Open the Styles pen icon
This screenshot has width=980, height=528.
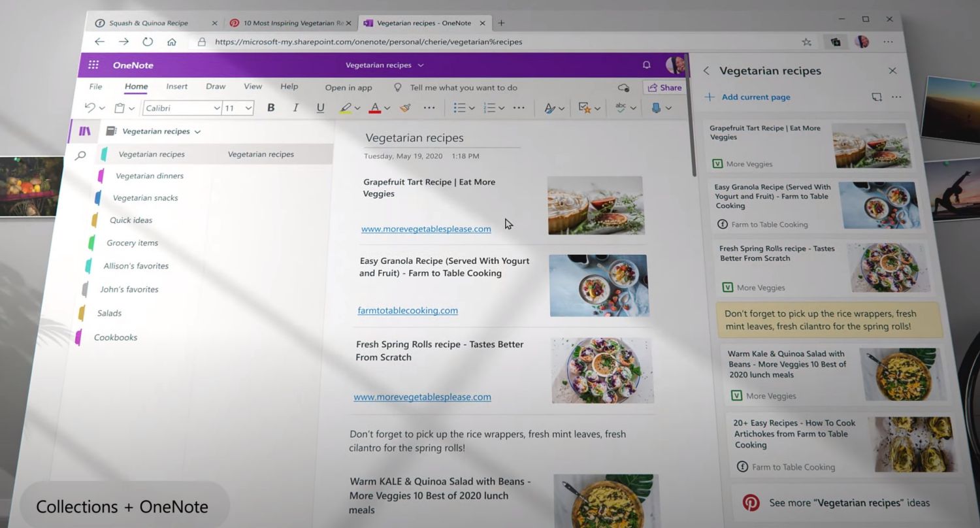pos(550,108)
